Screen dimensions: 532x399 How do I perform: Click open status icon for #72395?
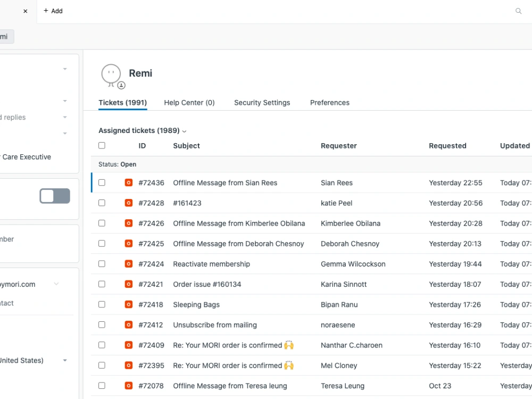coord(129,365)
